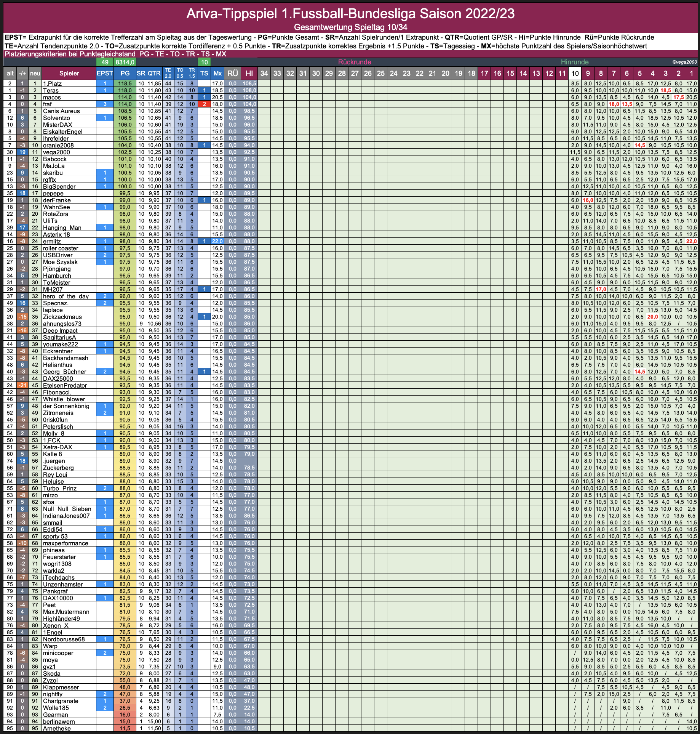Viewport: 700px width, 734px height.
Task: Click player name 'Asterix 18'
Action: [x=56, y=234]
